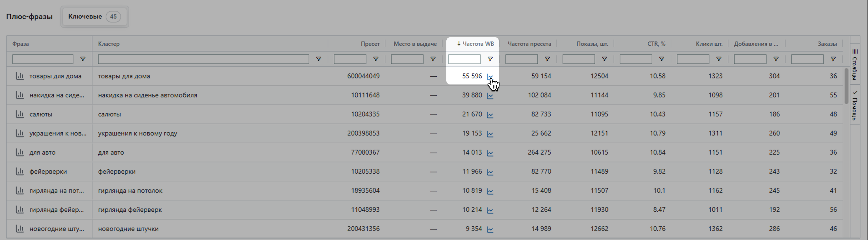Click the vertical table scrollbar thumb
Image resolution: width=868 pixels, height=240 pixels.
846,86
